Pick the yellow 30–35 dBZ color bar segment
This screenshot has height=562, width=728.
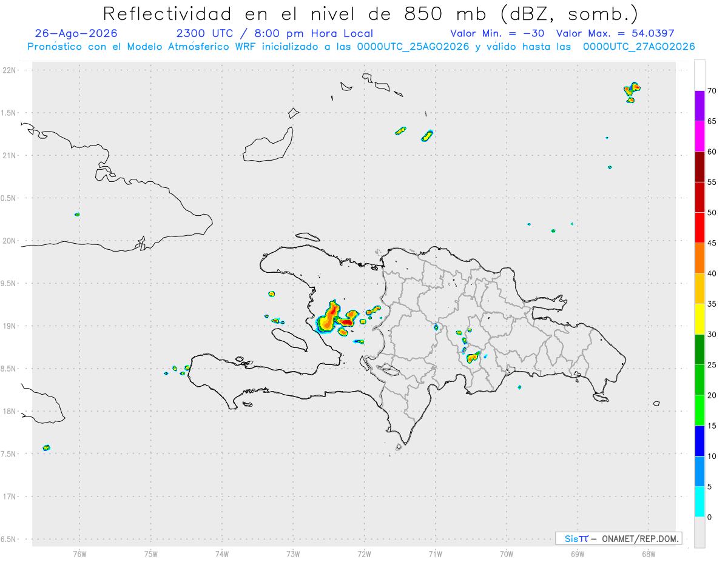coord(699,319)
